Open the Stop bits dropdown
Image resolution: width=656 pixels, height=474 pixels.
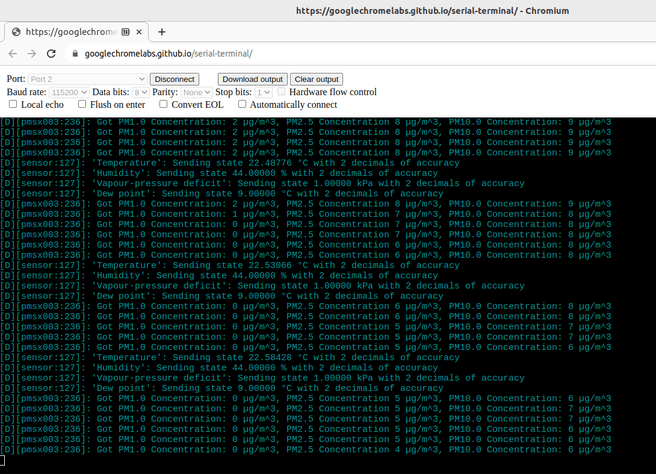tap(264, 92)
